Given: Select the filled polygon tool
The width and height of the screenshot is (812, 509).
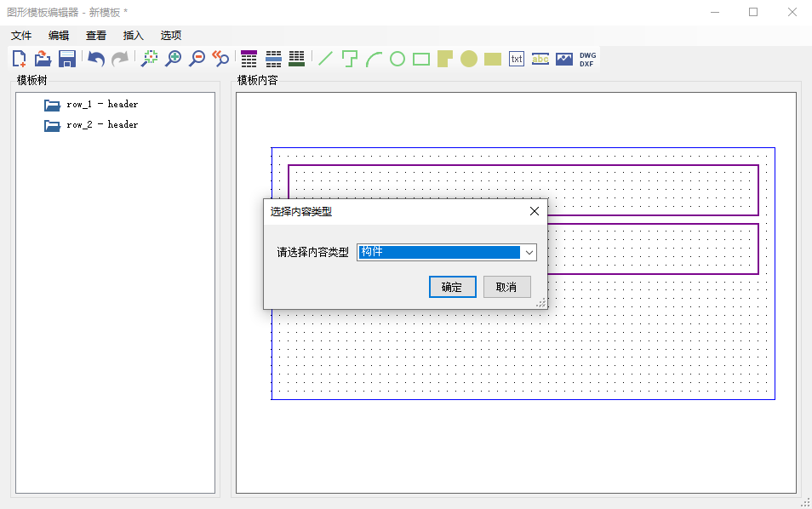Looking at the screenshot, I should pyautogui.click(x=445, y=59).
